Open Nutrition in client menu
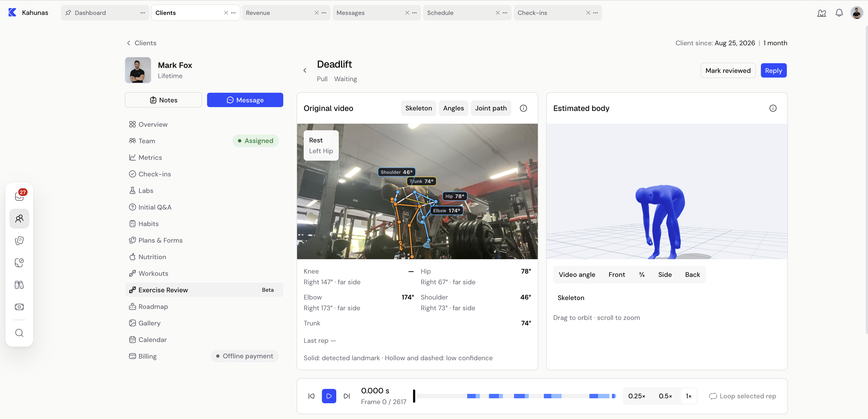The width and height of the screenshot is (868, 419). 204,257
